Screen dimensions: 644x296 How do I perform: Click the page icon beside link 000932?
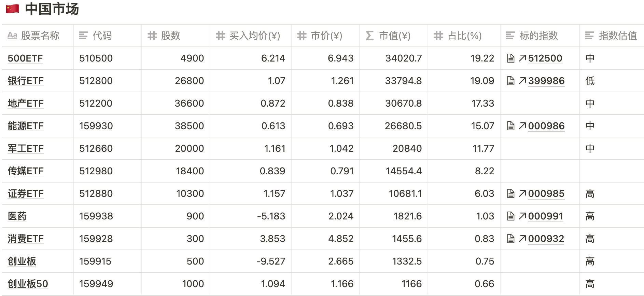tap(510, 239)
